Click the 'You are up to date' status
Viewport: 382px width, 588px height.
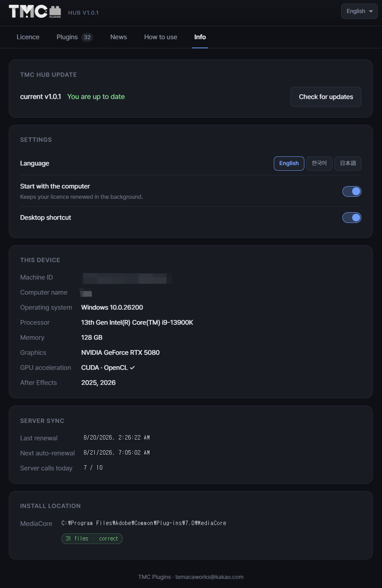click(96, 97)
